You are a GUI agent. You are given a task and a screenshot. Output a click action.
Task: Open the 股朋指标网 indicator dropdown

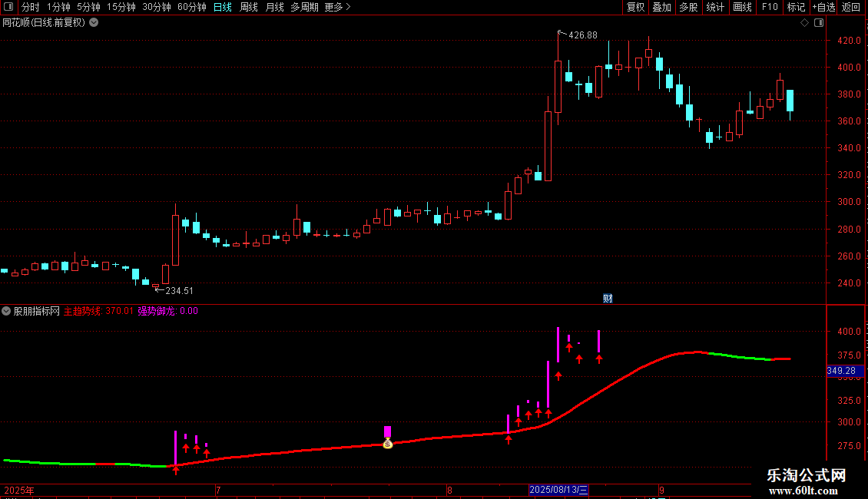click(6, 311)
